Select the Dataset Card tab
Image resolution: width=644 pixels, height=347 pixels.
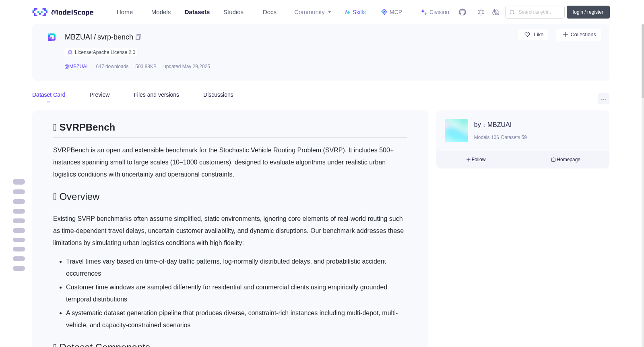[x=49, y=95]
